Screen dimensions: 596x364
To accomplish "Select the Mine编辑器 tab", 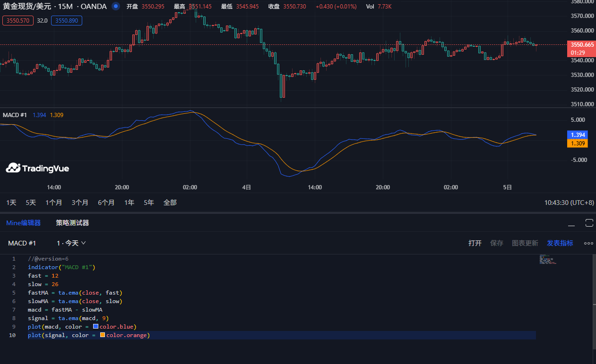I will [x=23, y=223].
